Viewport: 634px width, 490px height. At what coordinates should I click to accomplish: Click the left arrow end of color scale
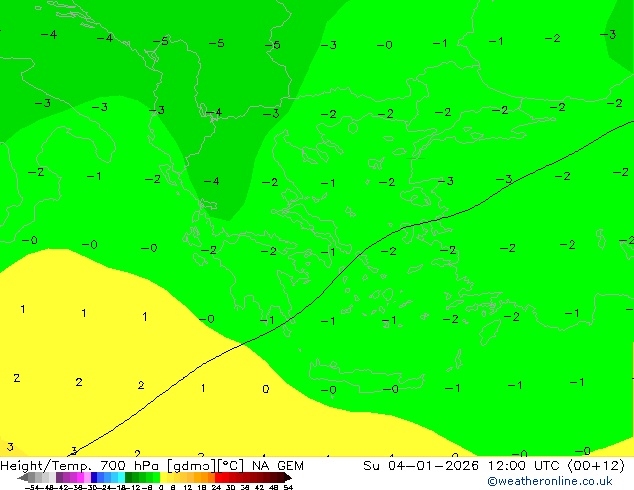(22, 478)
